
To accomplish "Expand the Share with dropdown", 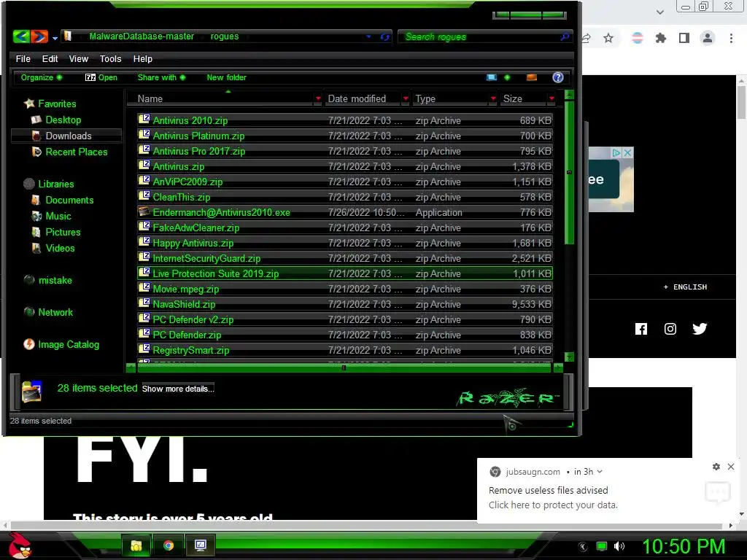I will (161, 77).
